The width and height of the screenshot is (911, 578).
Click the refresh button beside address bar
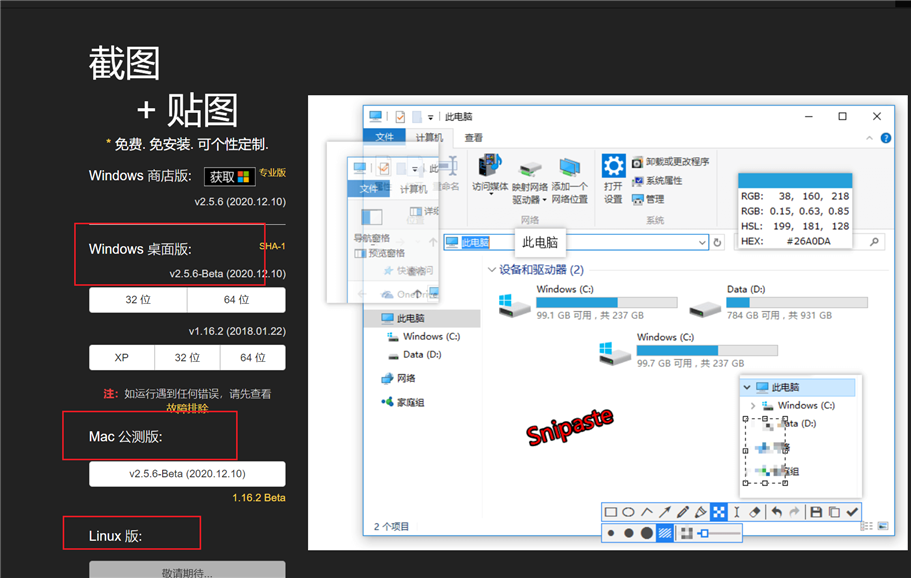click(x=718, y=242)
